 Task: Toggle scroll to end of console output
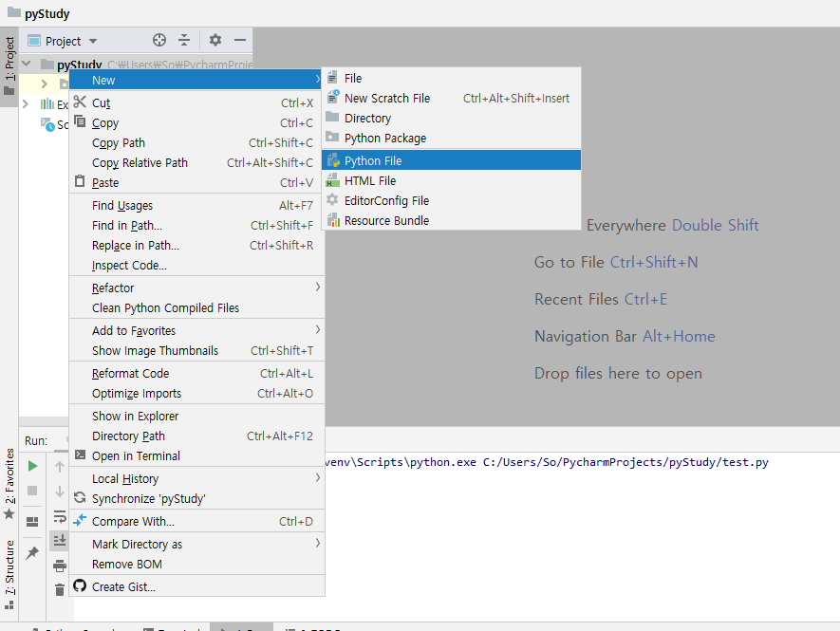tap(60, 540)
